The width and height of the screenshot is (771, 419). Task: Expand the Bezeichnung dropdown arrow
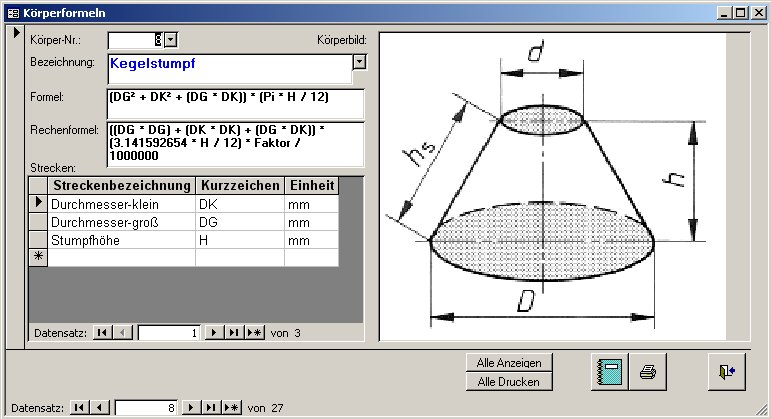point(360,62)
